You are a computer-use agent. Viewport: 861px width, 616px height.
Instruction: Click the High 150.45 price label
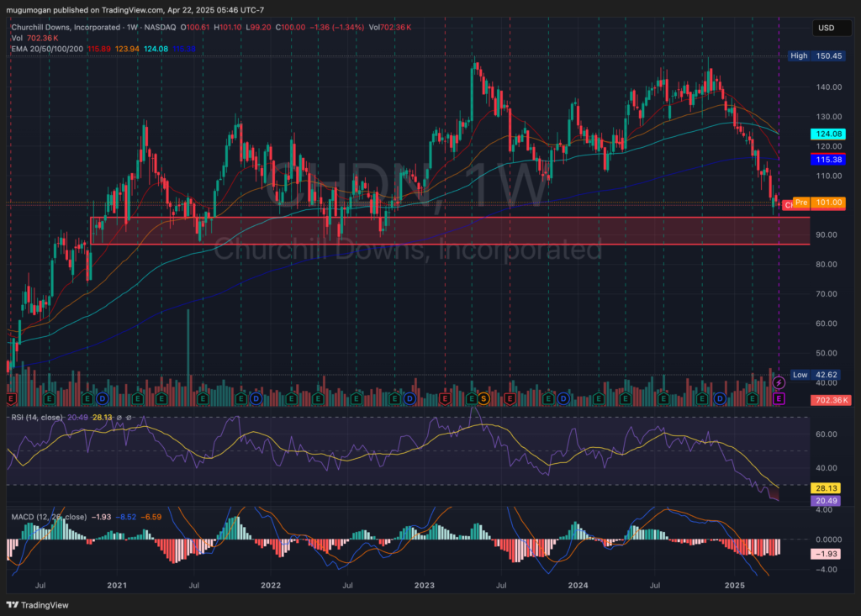[816, 55]
